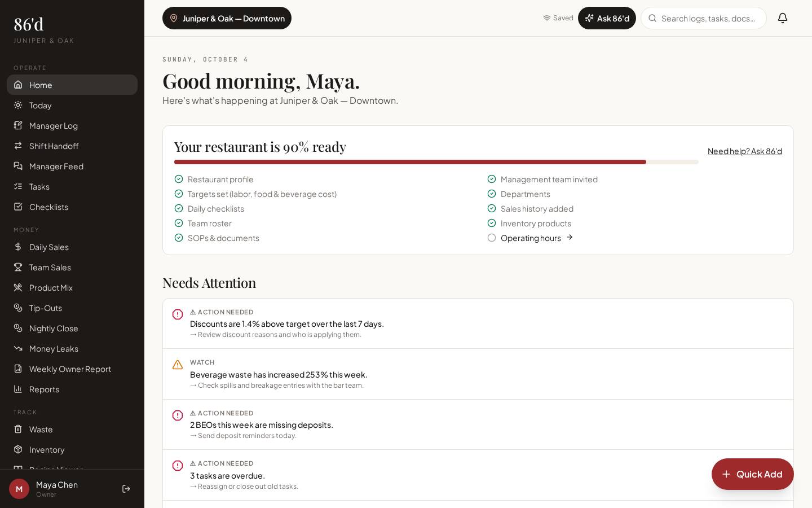Screen dimensions: 812x508
Task: Click the Ask 86'd button
Action: 607,18
